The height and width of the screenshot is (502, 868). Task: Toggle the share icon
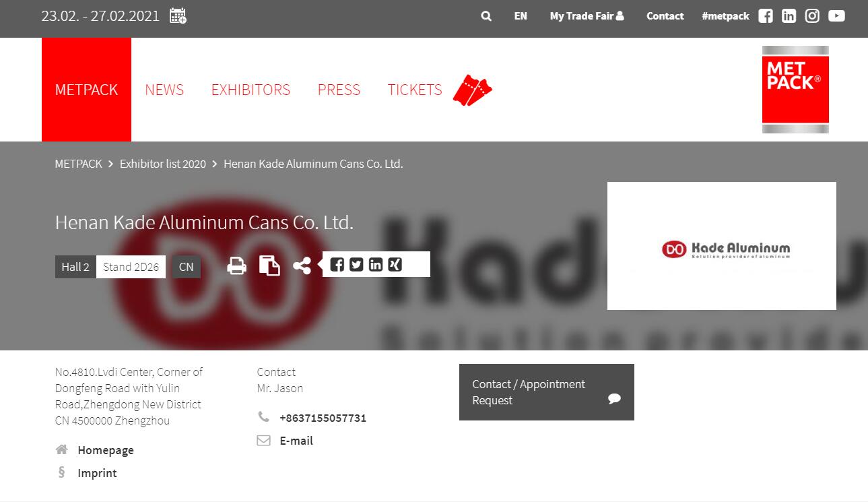coord(302,265)
